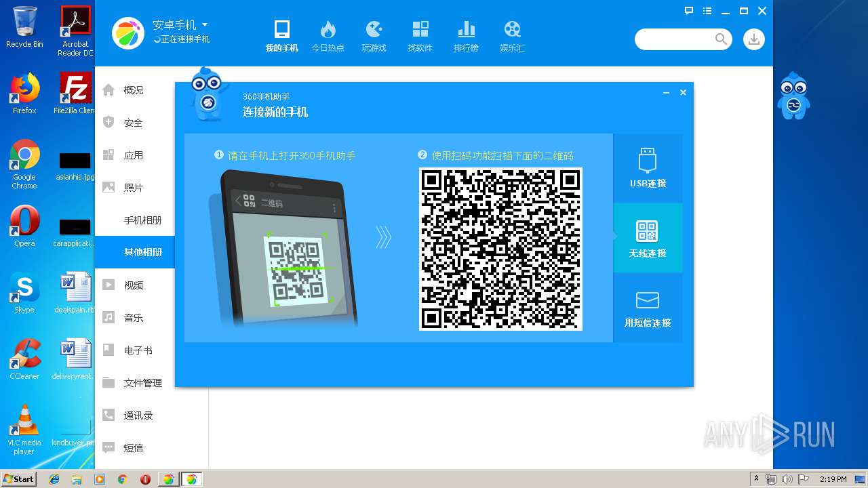868x488 pixels.
Task: Select 文件管理 in the sidebar
Action: (134, 383)
